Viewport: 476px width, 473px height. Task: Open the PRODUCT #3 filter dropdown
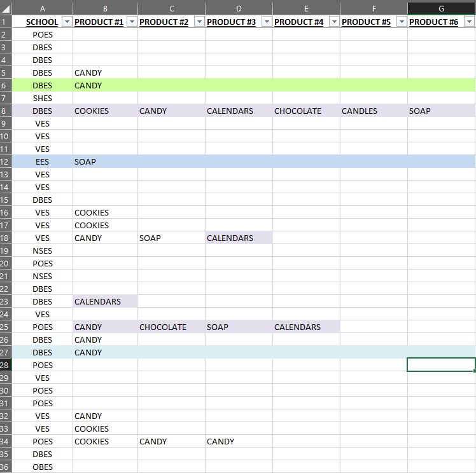[x=267, y=22]
